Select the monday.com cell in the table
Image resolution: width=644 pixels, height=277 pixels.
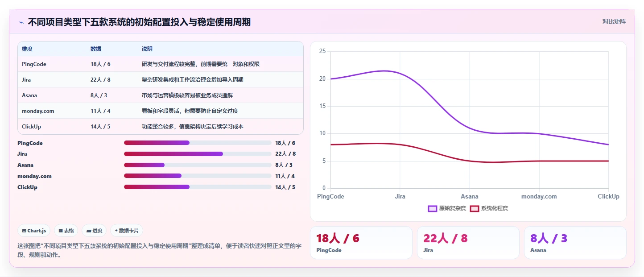[38, 111]
